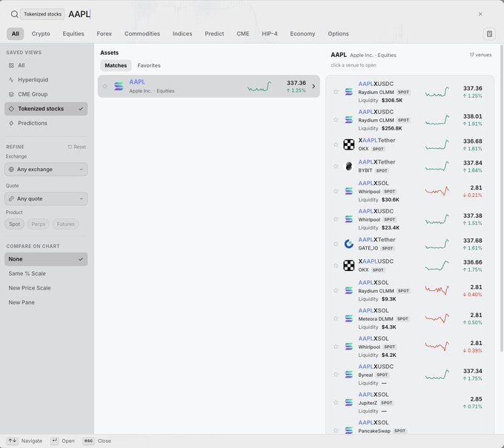The image size is (504, 448).
Task: Expand the AAPL asset row chevron
Action: pos(314,87)
